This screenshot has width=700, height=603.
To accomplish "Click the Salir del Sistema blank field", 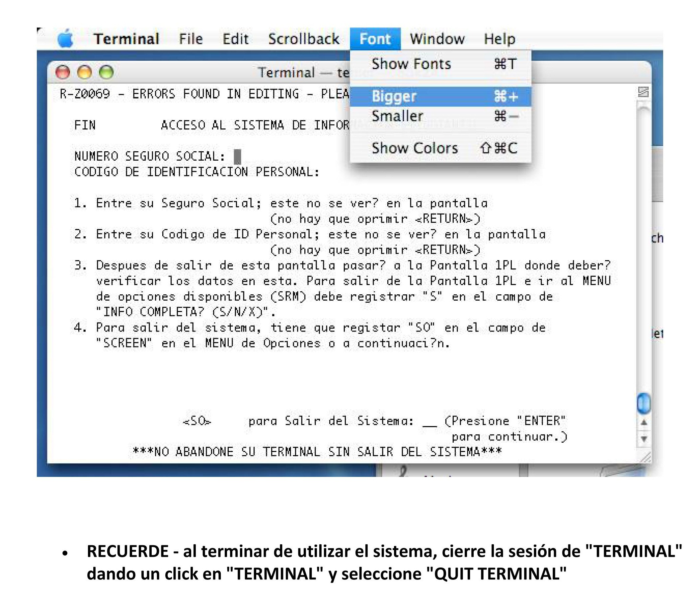I will 429,422.
